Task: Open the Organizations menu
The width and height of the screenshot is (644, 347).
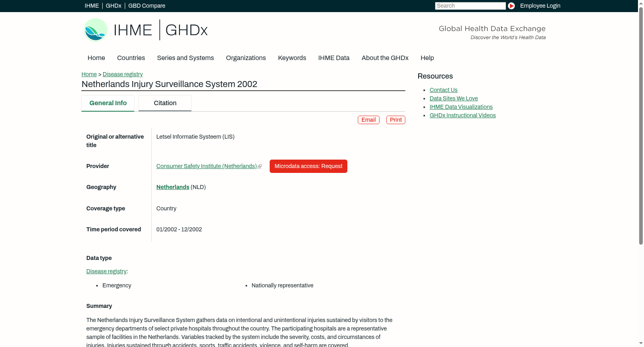Action: point(246,58)
